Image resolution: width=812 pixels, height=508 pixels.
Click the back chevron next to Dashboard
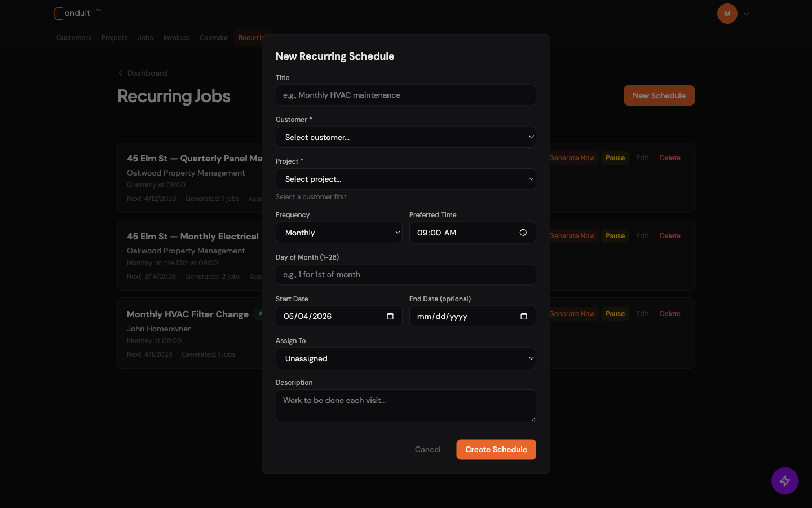tap(120, 73)
